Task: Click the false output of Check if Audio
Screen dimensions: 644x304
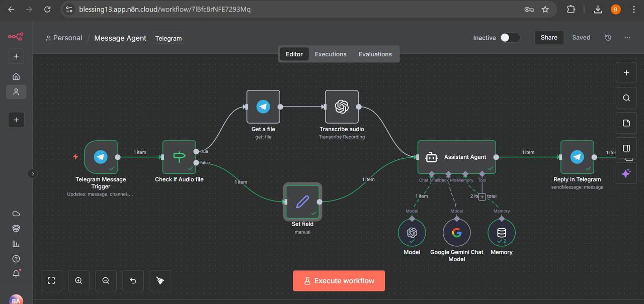Action: pos(196,162)
